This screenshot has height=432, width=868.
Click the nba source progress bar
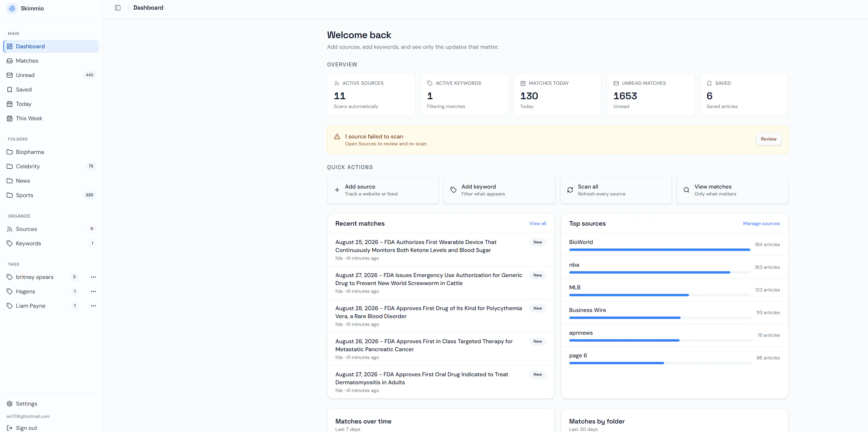click(x=660, y=272)
